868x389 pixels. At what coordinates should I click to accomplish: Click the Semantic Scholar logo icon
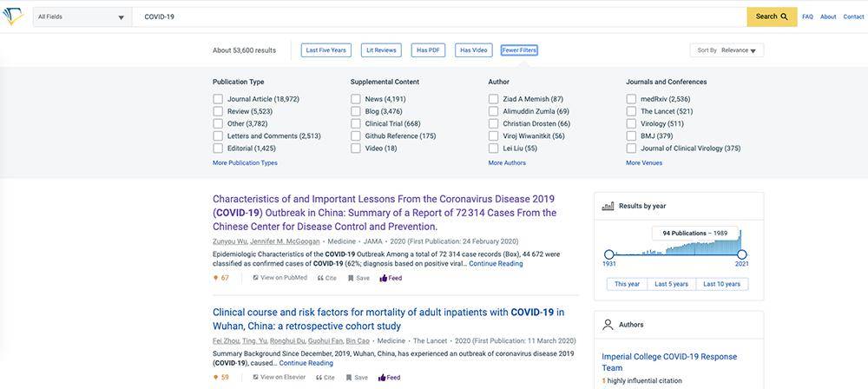[x=12, y=16]
